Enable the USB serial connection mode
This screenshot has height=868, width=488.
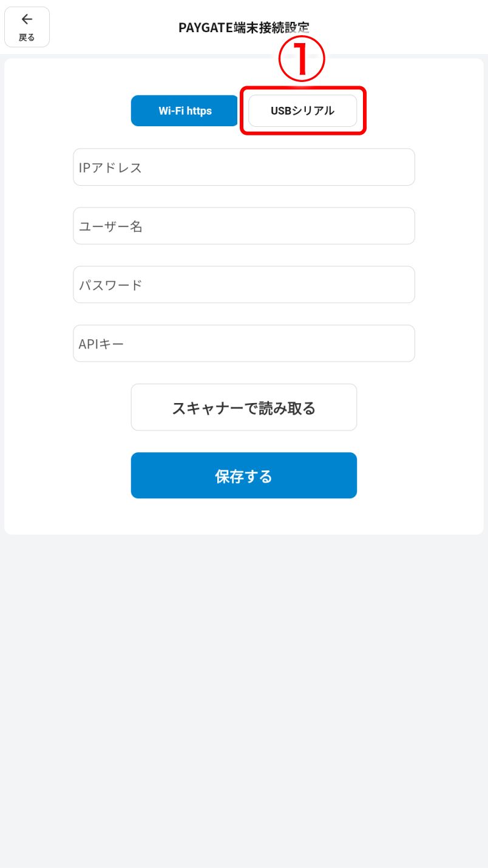pos(302,110)
